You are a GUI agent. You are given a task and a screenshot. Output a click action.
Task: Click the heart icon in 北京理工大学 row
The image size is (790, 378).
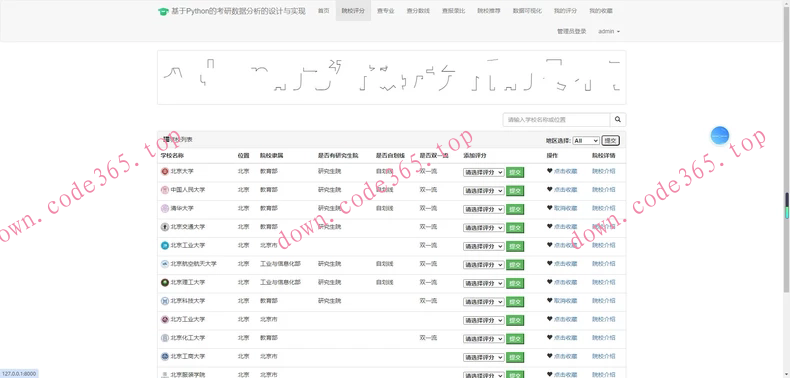click(550, 282)
